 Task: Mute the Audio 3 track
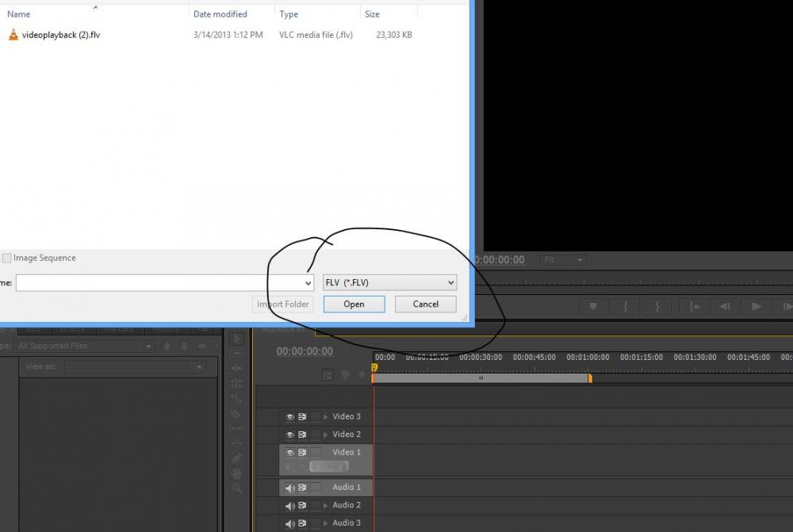tap(289, 523)
